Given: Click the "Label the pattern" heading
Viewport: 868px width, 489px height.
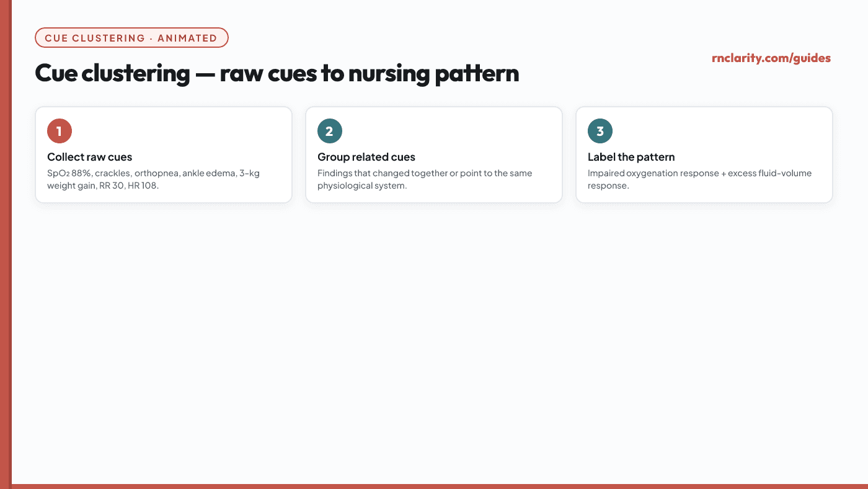Looking at the screenshot, I should click(x=631, y=157).
